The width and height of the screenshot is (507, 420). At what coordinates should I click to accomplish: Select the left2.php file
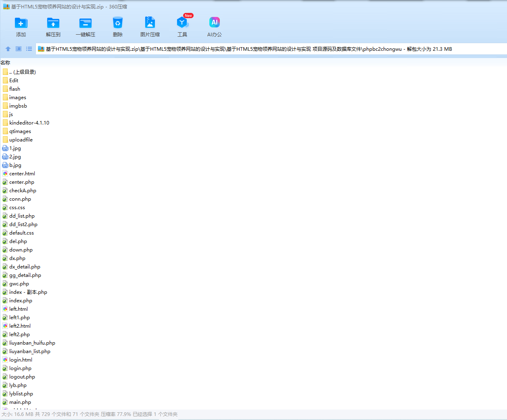point(16,334)
